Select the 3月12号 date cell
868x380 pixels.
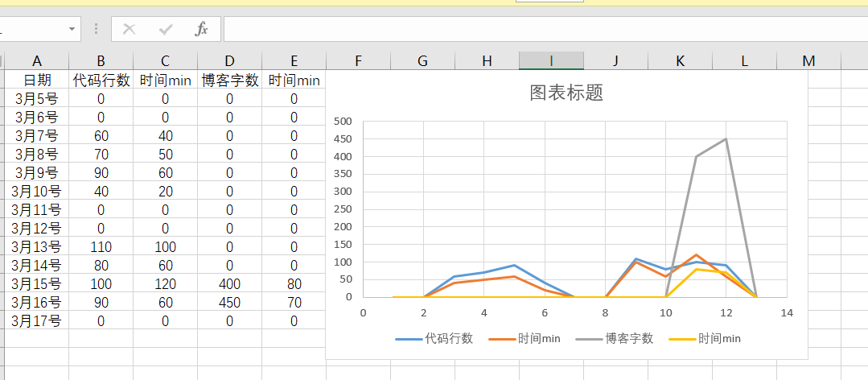click(37, 228)
